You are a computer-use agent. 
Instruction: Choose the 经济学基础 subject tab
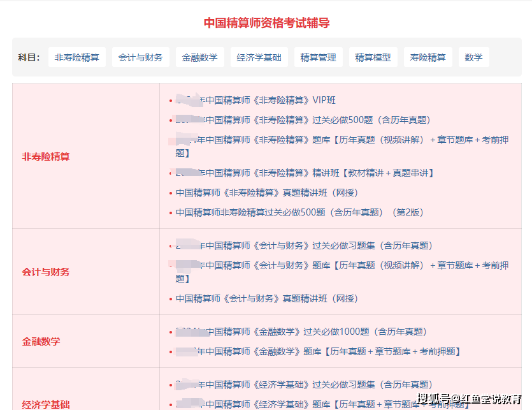[259, 57]
